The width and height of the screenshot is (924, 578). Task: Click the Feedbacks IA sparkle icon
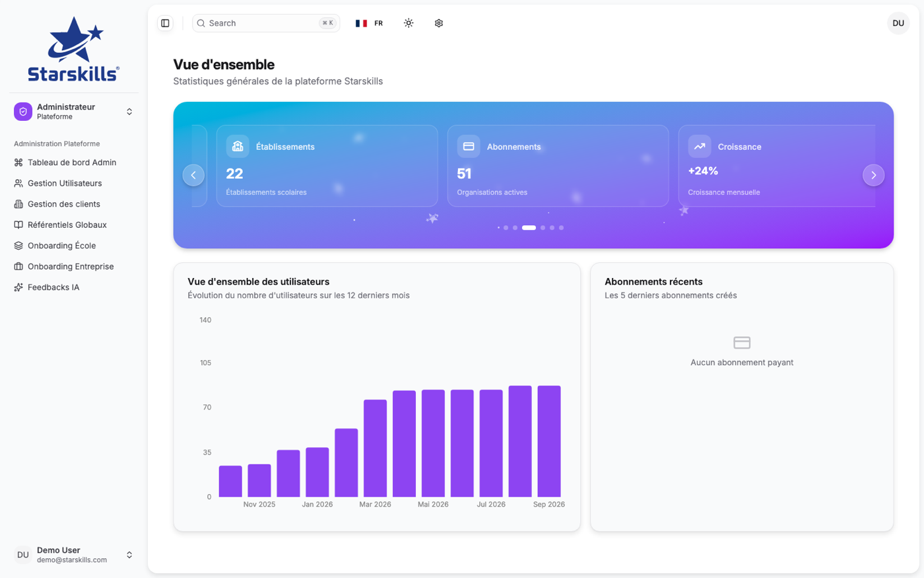tap(18, 287)
